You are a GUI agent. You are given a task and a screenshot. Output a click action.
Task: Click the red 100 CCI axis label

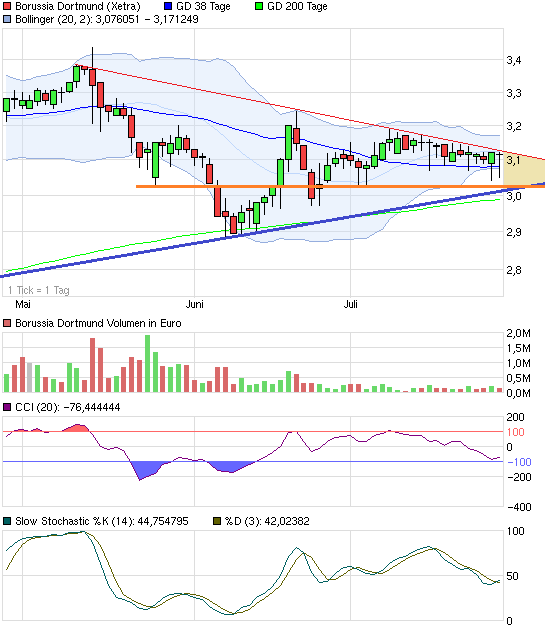tap(516, 432)
